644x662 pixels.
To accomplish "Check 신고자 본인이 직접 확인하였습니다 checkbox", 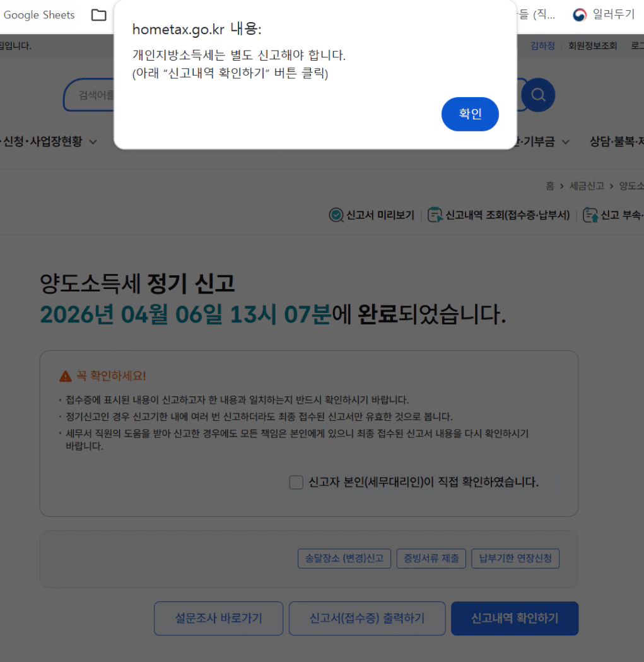I will 296,482.
